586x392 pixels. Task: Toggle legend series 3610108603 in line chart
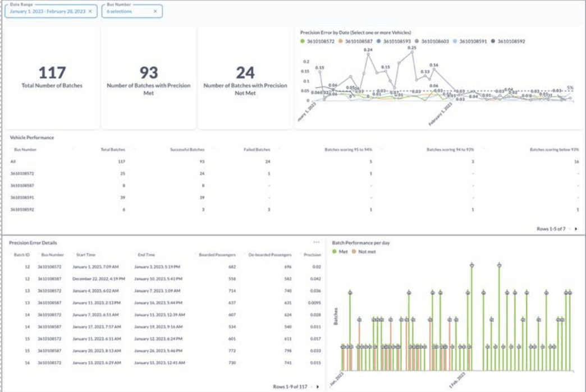pyautogui.click(x=432, y=41)
